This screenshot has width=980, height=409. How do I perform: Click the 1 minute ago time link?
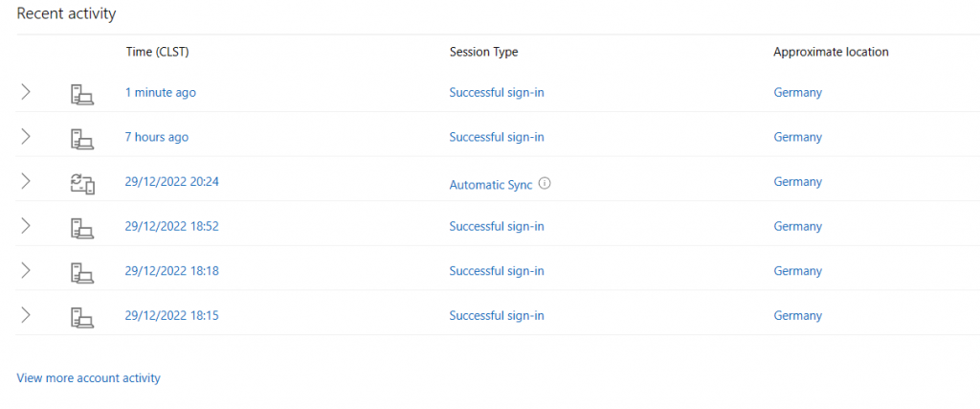coord(160,93)
